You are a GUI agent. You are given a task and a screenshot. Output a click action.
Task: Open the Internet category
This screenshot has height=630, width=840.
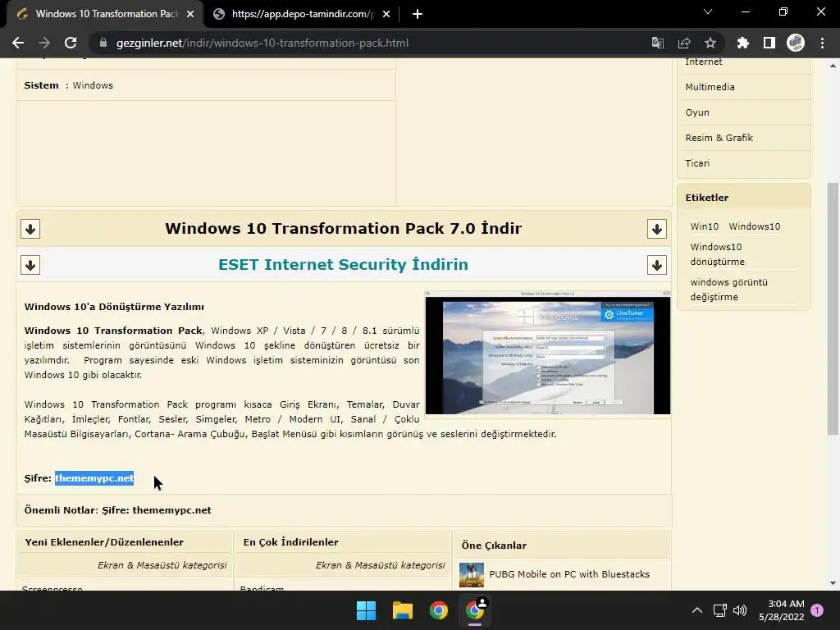703,62
